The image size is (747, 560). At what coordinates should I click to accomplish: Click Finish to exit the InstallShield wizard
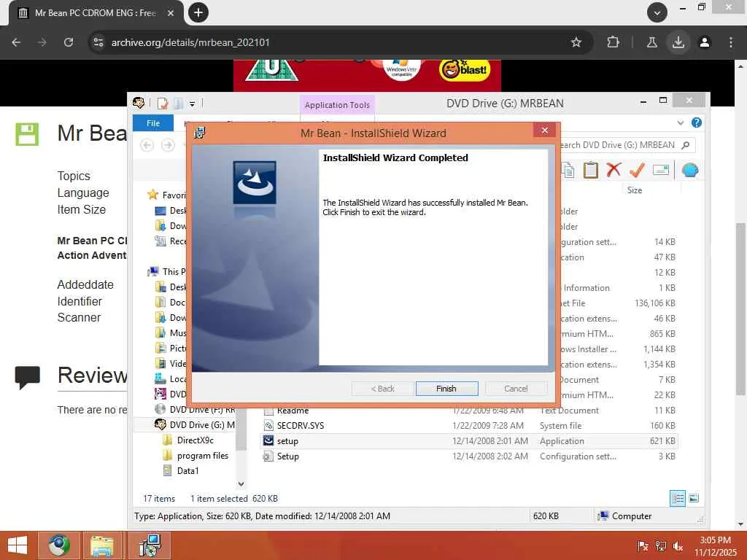coord(446,389)
